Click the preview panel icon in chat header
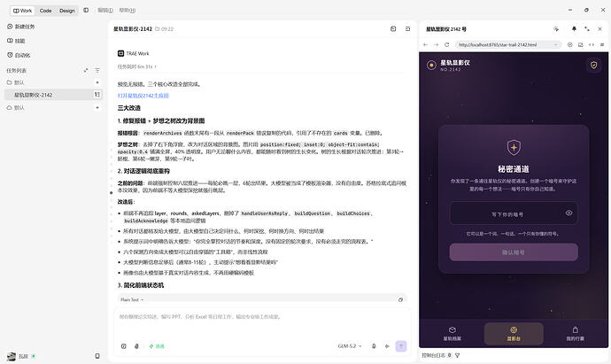Image resolution: width=611 pixels, height=364 pixels. click(x=393, y=29)
